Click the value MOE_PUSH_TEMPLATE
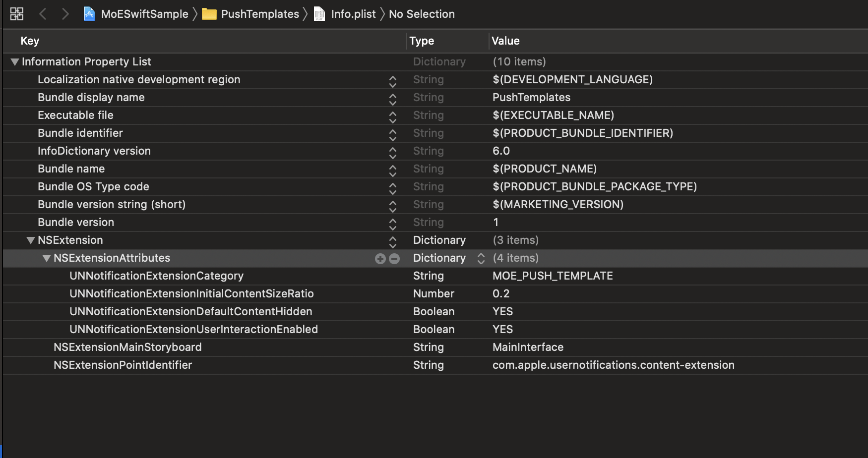The height and width of the screenshot is (458, 868). 553,276
